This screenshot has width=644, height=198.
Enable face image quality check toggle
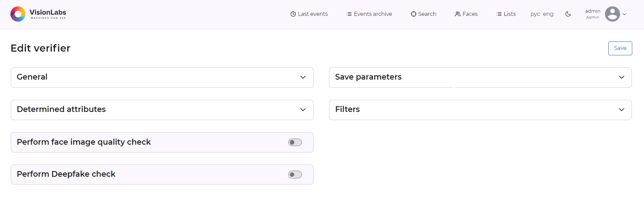tap(295, 142)
